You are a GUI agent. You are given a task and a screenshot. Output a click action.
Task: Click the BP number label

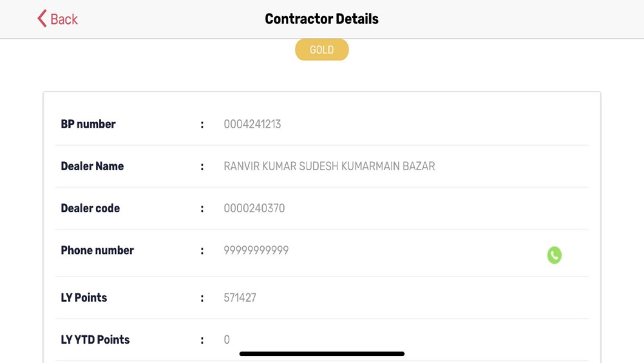pyautogui.click(x=88, y=124)
